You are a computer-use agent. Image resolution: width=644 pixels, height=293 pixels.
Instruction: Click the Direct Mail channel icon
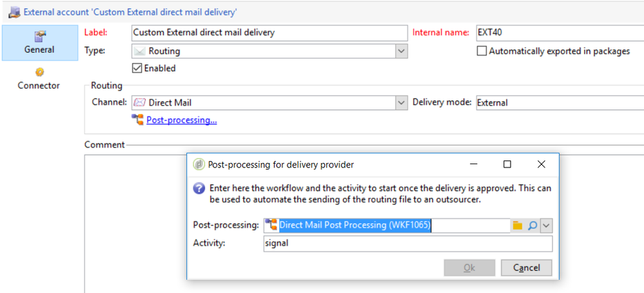tap(139, 102)
